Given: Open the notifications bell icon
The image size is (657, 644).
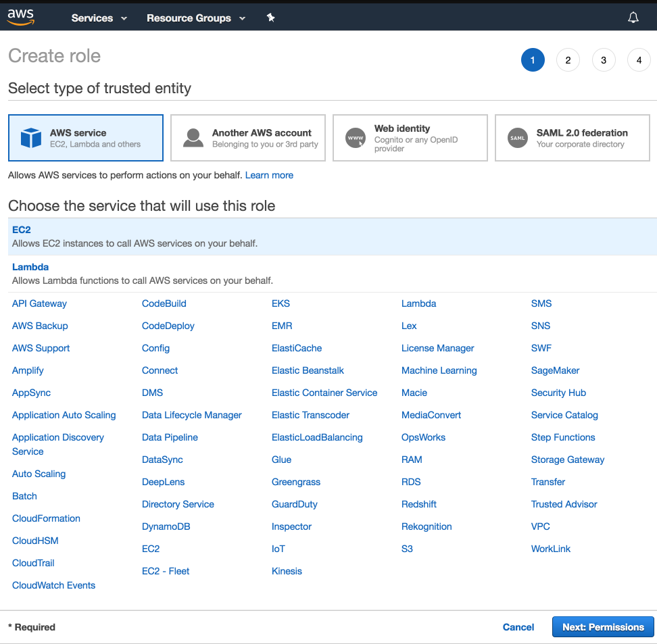Looking at the screenshot, I should point(633,18).
